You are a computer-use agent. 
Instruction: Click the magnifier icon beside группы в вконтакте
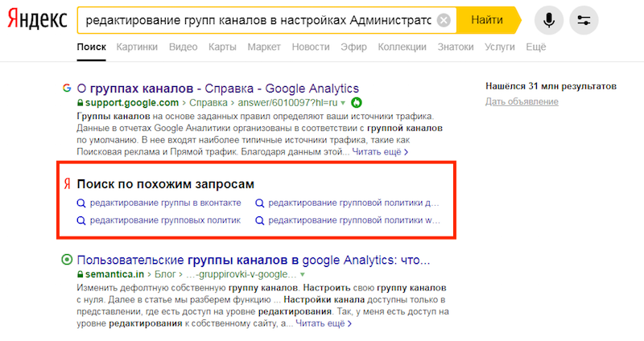click(x=81, y=203)
